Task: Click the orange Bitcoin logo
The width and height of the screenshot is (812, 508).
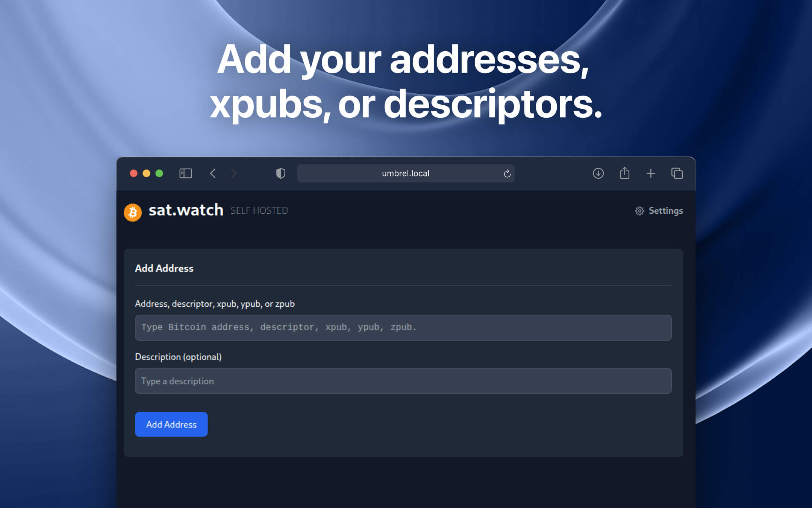Action: 133,212
